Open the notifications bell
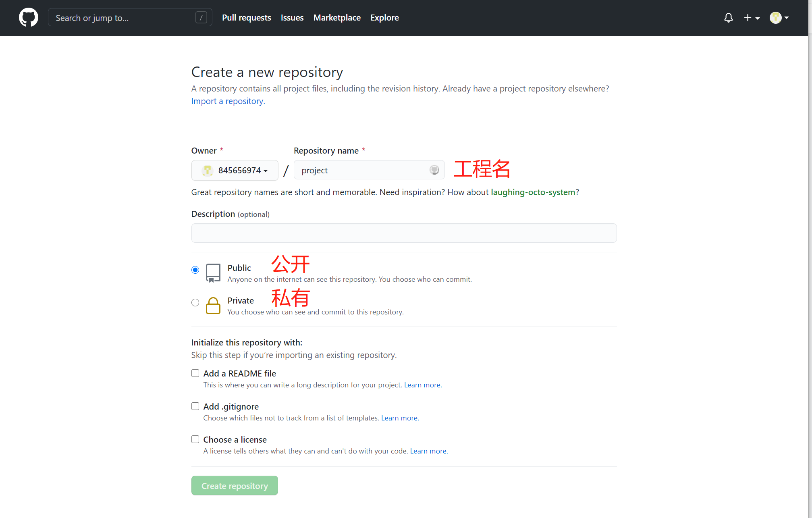The height and width of the screenshot is (518, 812). [x=728, y=18]
